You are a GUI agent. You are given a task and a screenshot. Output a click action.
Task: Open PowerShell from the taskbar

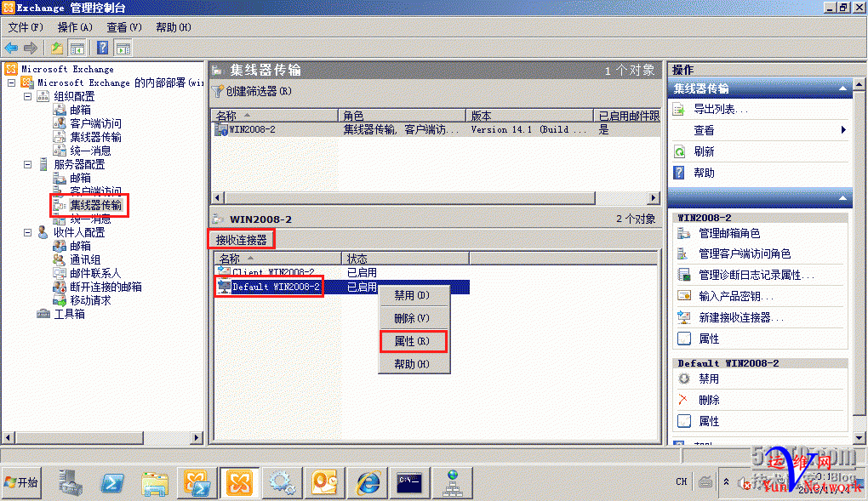click(x=112, y=483)
